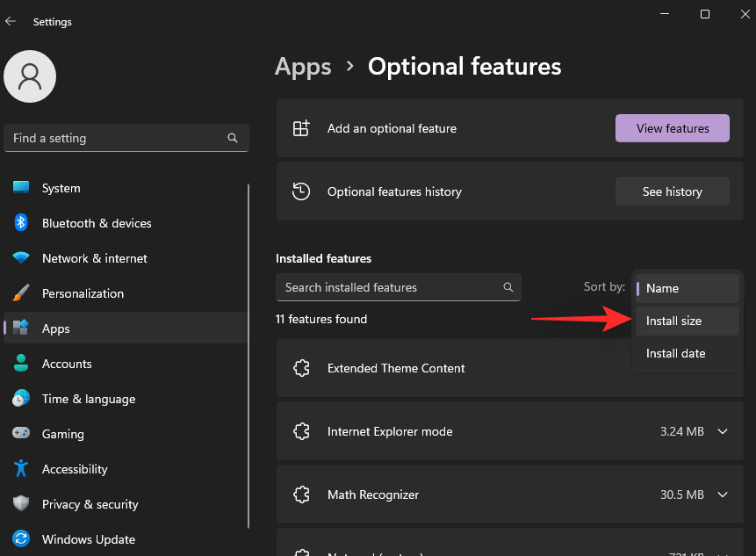
Task: Open Privacy & security settings
Action: pos(126,504)
